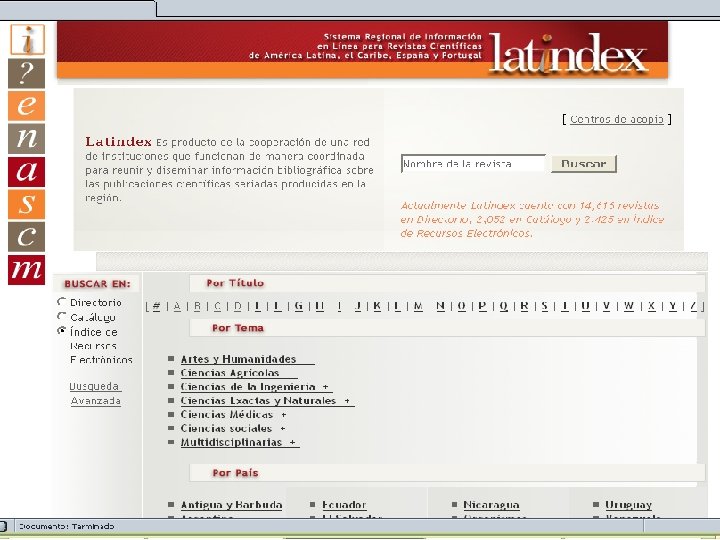
Task: Browse titles starting with letter G
Action: pyautogui.click(x=299, y=306)
